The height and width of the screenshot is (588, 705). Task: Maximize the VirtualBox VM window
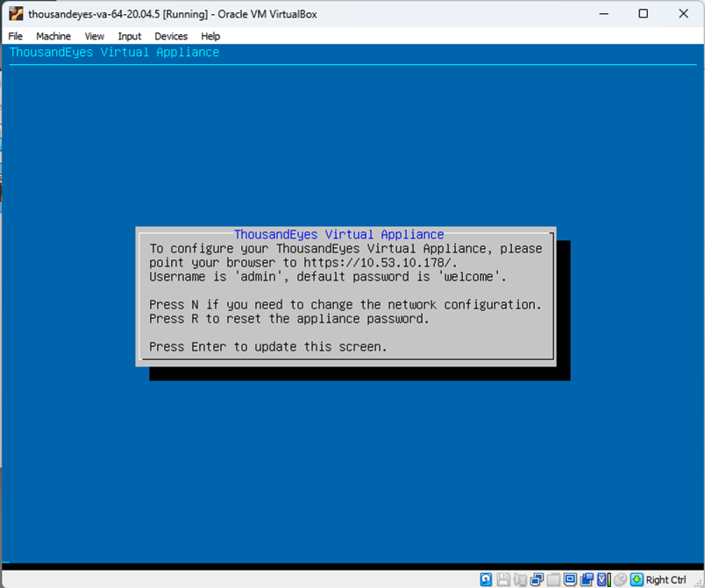(x=643, y=14)
